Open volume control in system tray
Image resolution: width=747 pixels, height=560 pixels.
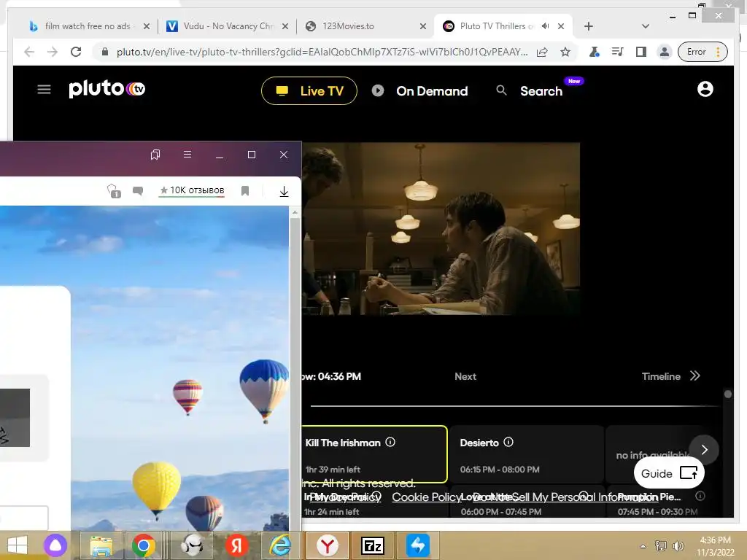click(x=678, y=546)
